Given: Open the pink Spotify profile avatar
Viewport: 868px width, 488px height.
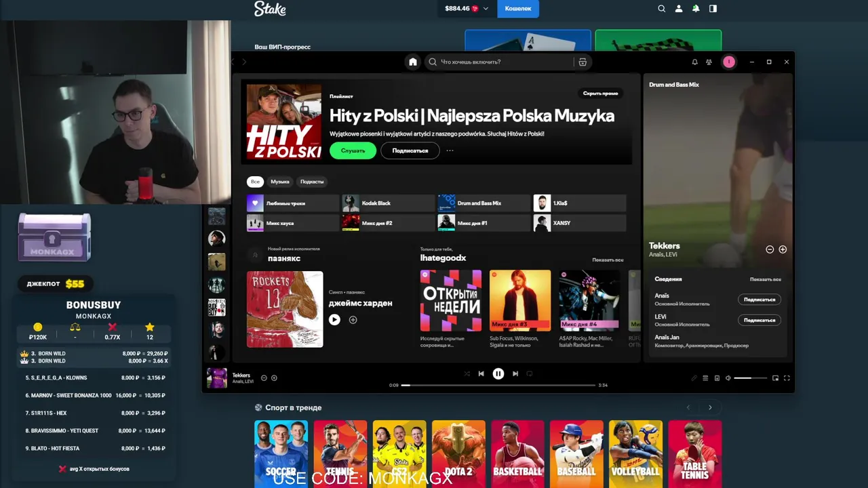Looking at the screenshot, I should tap(729, 62).
